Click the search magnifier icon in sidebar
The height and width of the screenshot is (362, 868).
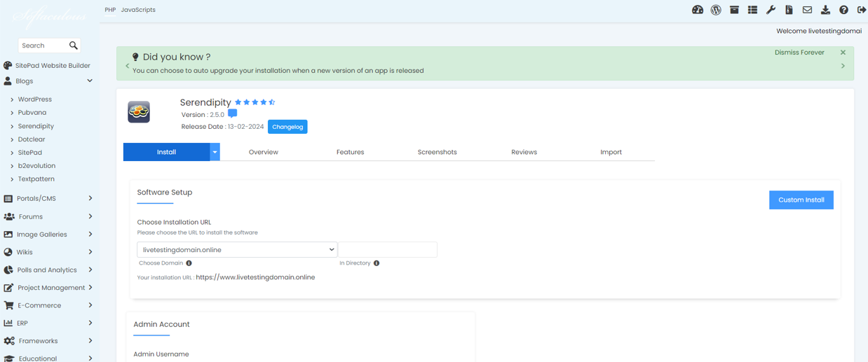click(73, 46)
